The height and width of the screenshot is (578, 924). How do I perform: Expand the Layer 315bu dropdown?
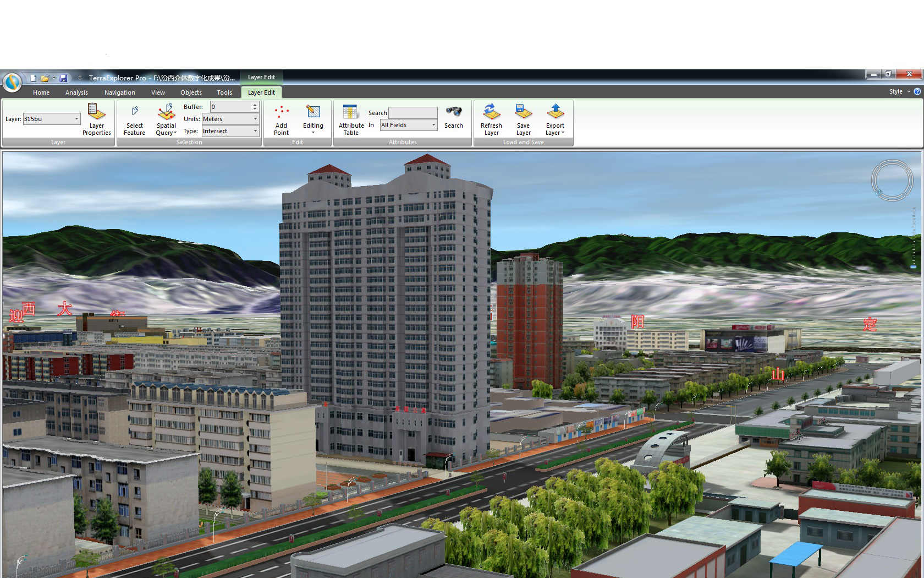76,119
